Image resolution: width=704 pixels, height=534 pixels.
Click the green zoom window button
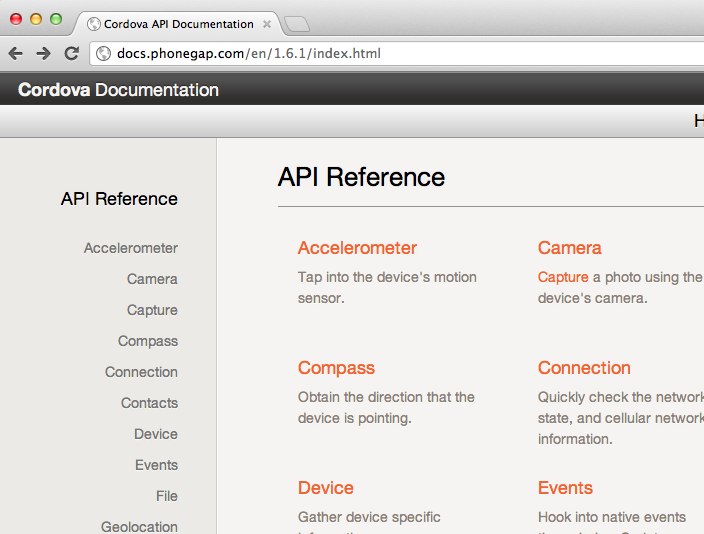point(56,19)
